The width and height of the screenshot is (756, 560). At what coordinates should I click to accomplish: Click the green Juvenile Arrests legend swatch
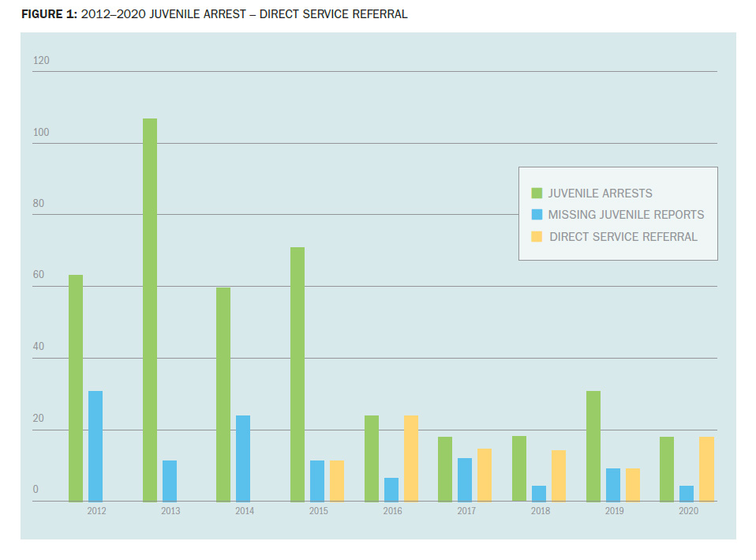[537, 193]
